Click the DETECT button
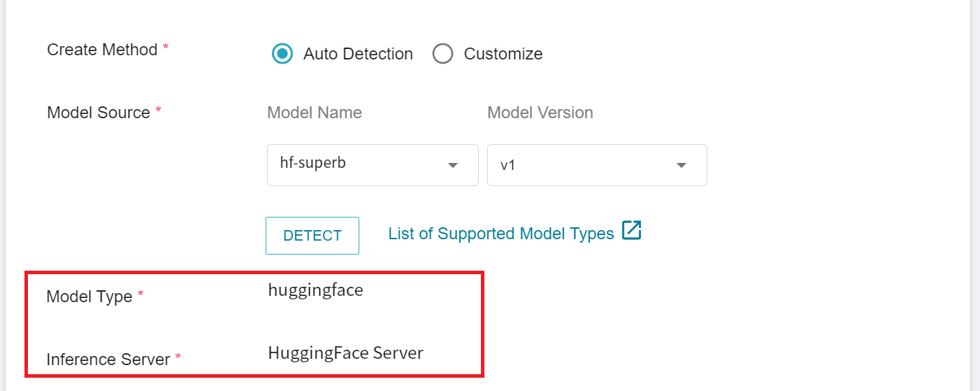 [312, 236]
